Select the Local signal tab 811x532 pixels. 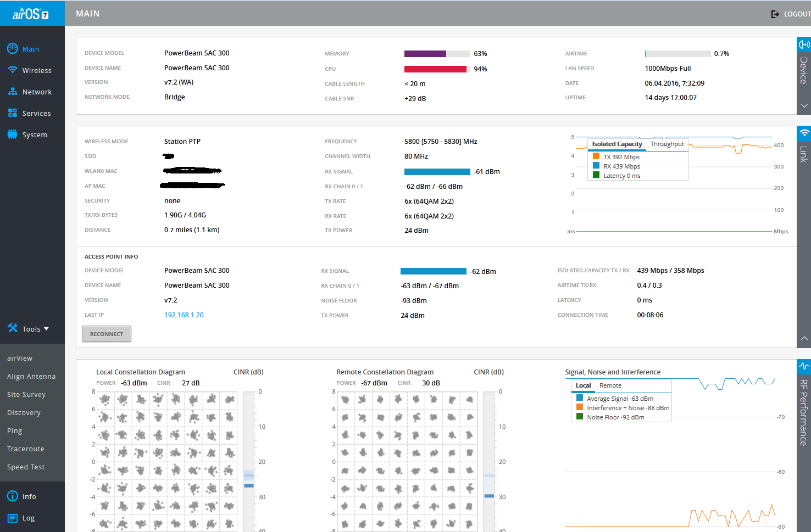point(583,385)
